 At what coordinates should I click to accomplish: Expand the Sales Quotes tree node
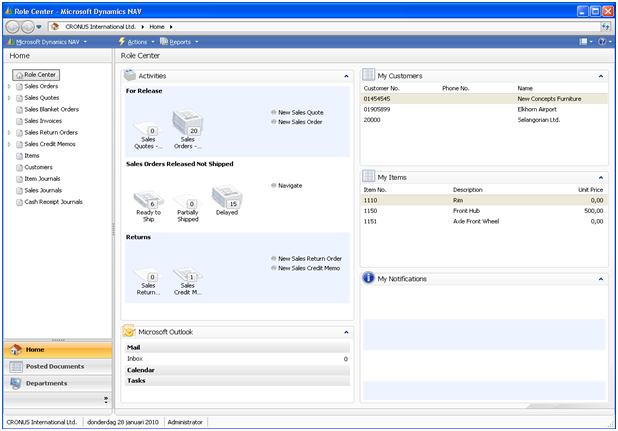tap(9, 98)
